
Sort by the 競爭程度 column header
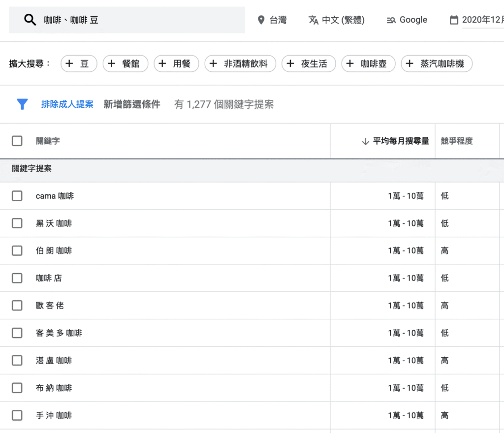tap(456, 141)
